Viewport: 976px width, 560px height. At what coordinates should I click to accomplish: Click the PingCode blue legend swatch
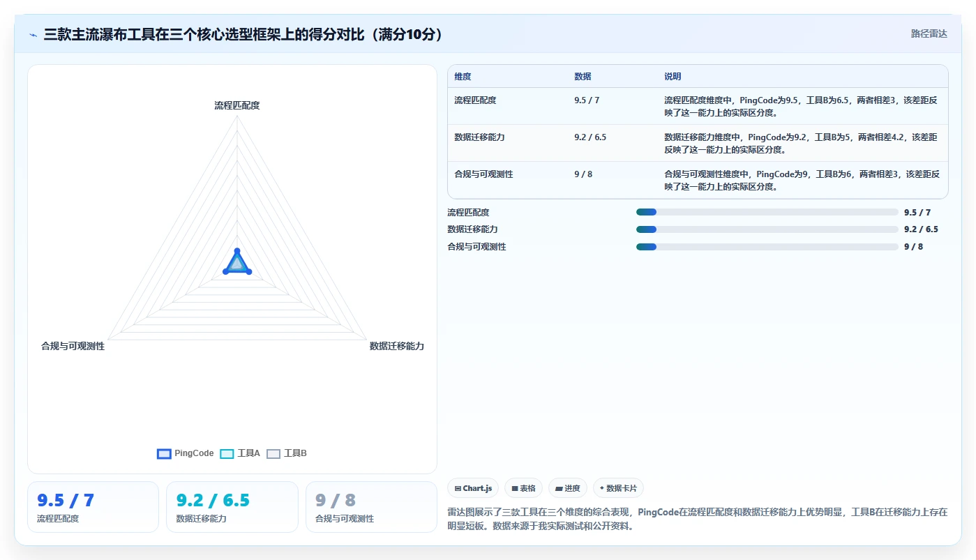(x=164, y=453)
